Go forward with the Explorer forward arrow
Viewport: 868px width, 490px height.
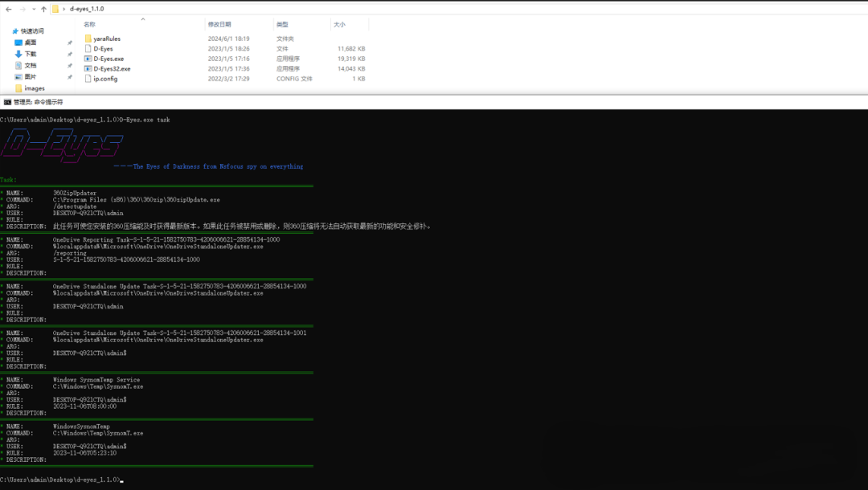point(23,9)
